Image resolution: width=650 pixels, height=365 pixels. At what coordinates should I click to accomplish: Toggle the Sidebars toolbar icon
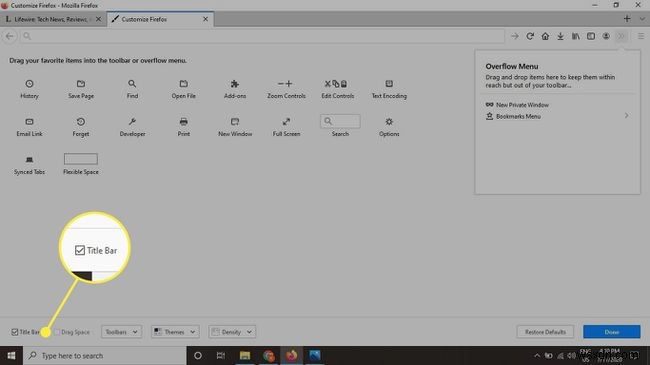tap(591, 36)
